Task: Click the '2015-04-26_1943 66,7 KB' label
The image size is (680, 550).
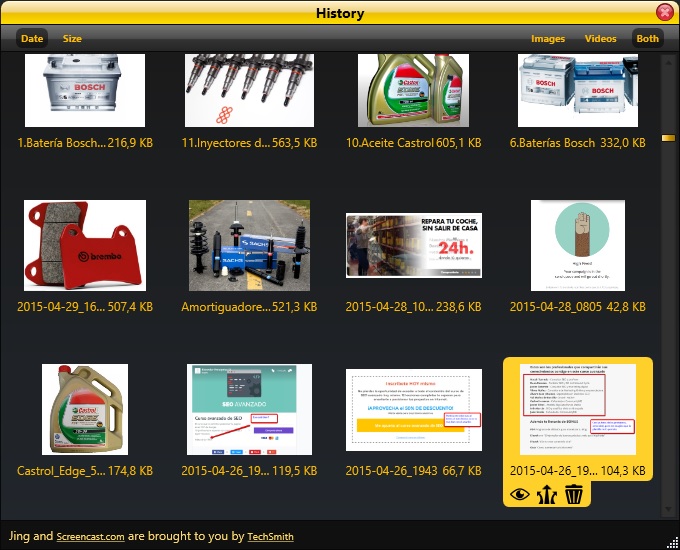Action: pyautogui.click(x=413, y=471)
